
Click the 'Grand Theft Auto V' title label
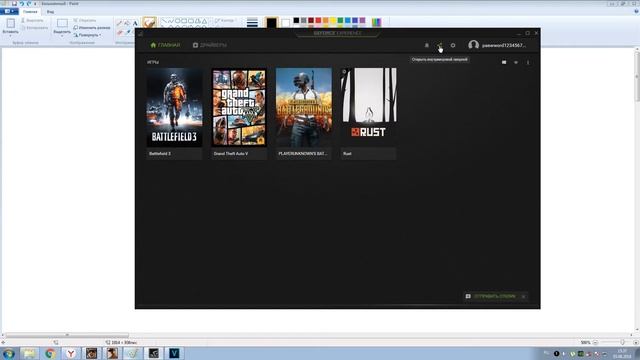pos(231,154)
